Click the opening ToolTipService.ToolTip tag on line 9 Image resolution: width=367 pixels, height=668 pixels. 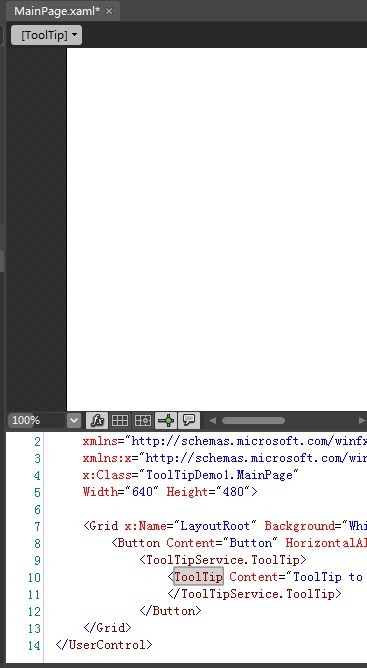tap(223, 560)
